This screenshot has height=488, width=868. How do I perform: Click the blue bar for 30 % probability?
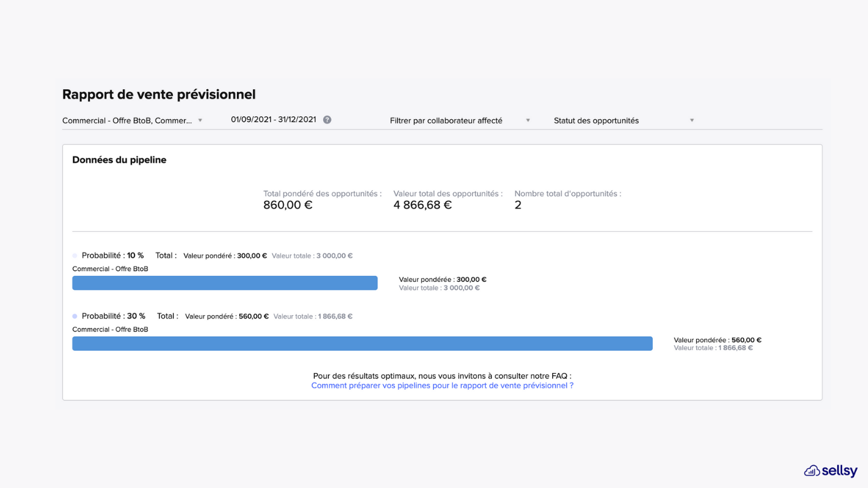362,343
